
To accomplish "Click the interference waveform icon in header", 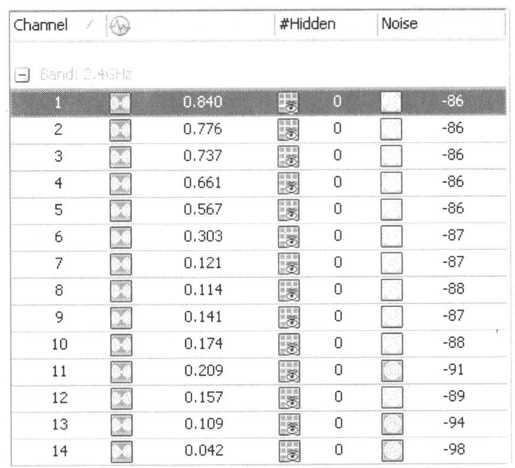I will tap(120, 26).
